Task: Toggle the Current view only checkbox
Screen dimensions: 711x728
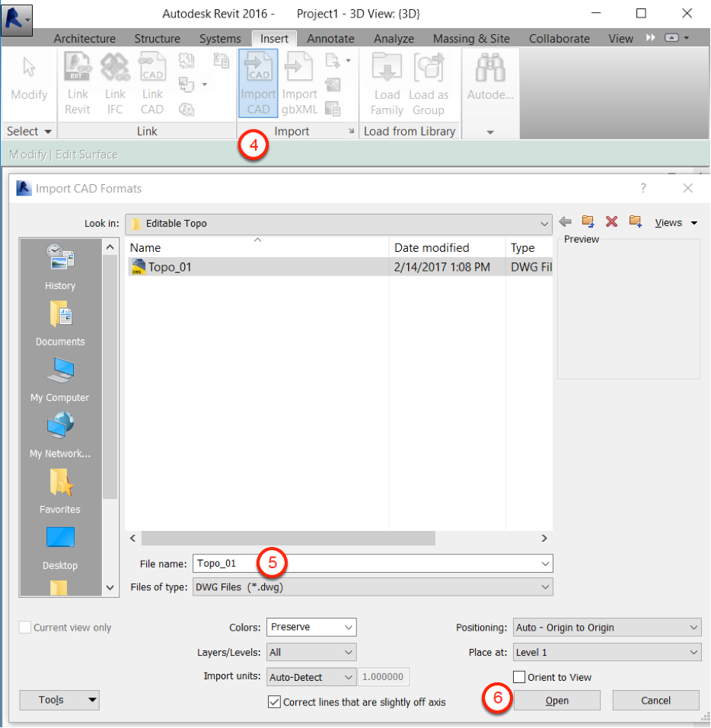Action: click(25, 628)
